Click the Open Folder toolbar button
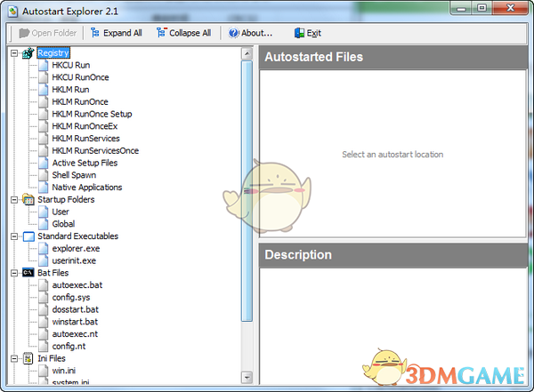 pos(48,33)
